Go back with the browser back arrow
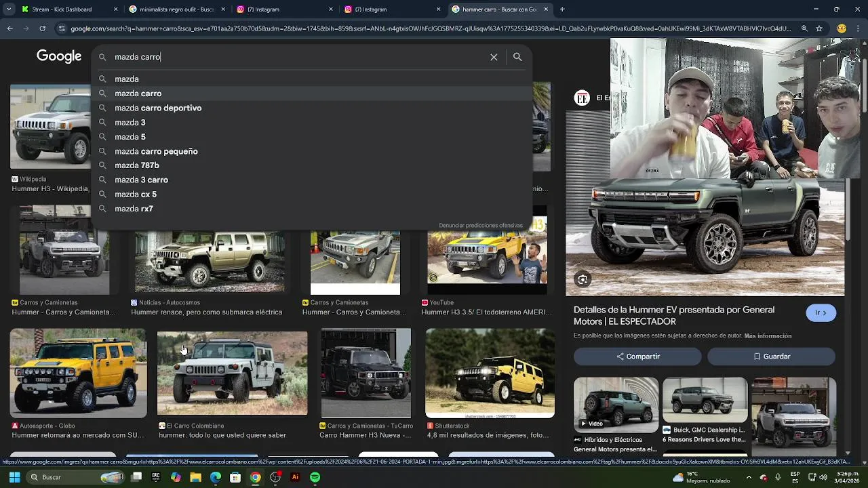The image size is (868, 488). [x=9, y=28]
